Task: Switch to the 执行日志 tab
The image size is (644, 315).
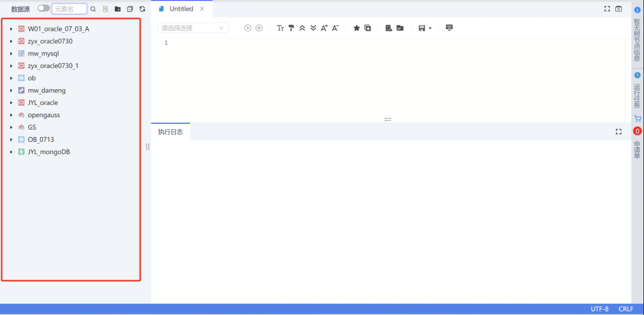Action: coord(171,132)
